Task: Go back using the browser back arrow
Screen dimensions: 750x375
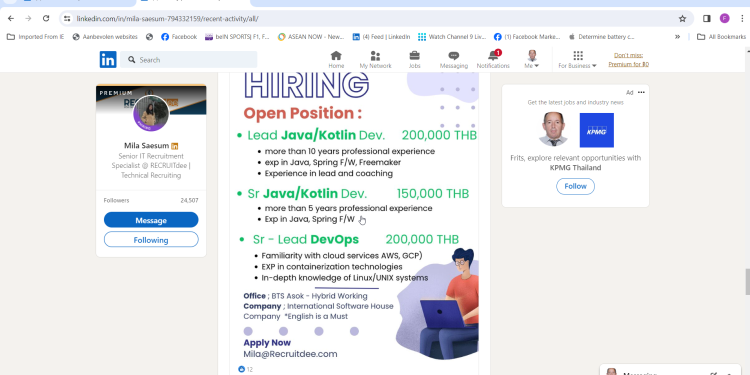Action: (x=11, y=19)
